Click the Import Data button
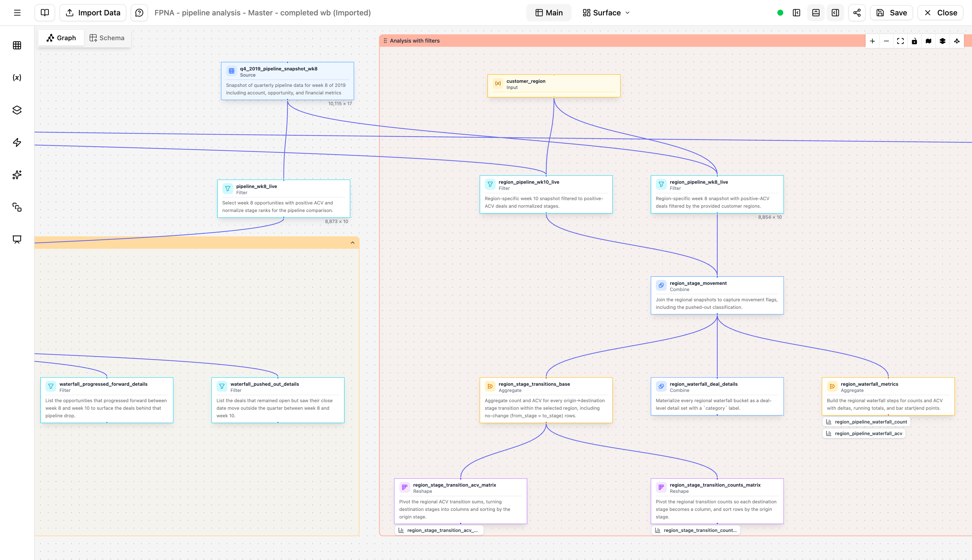 click(92, 12)
